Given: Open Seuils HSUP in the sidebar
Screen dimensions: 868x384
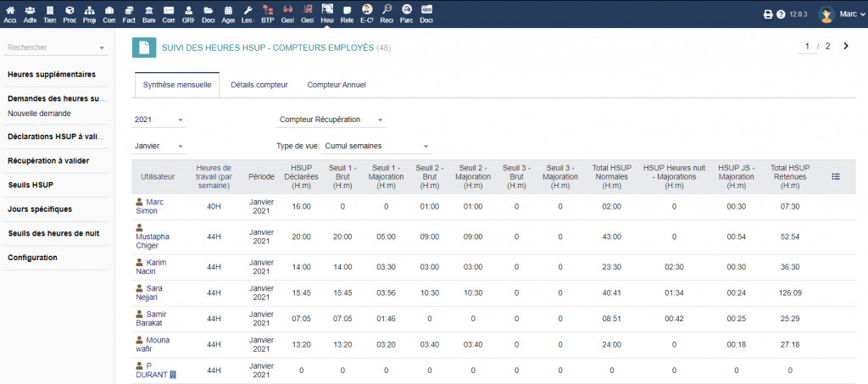Looking at the screenshot, I should click(31, 185).
